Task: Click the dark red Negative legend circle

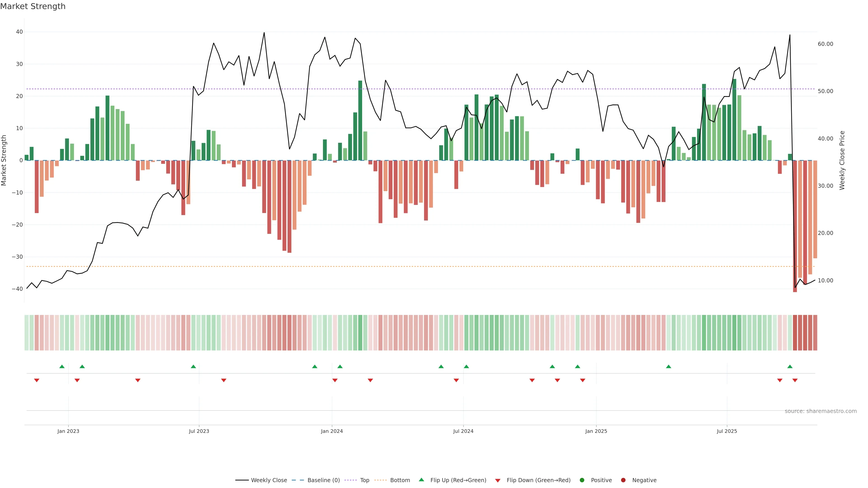Action: tap(623, 480)
